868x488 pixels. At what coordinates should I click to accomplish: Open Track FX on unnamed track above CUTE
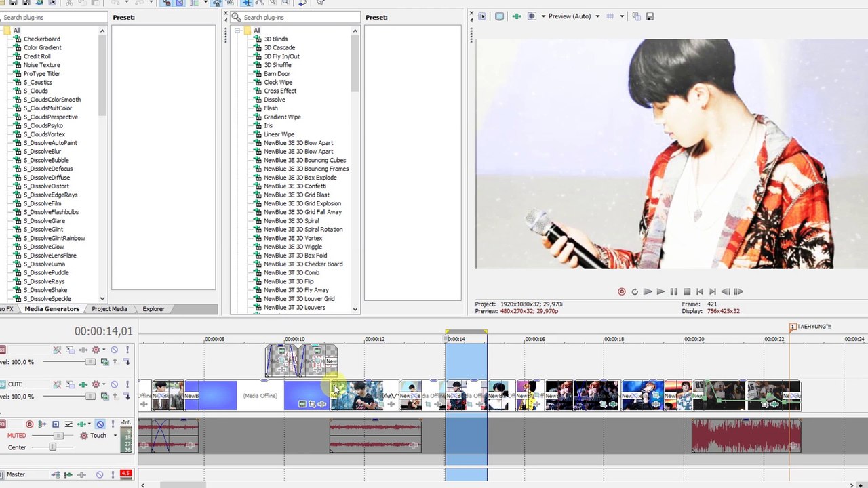(x=83, y=350)
